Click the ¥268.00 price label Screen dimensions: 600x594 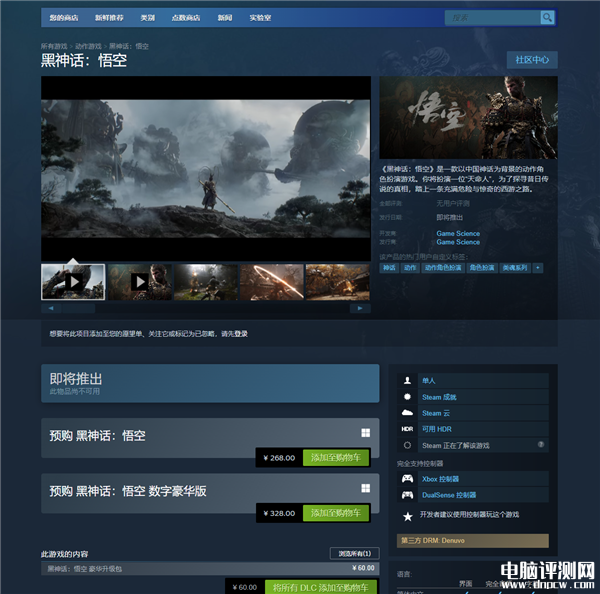pyautogui.click(x=279, y=458)
